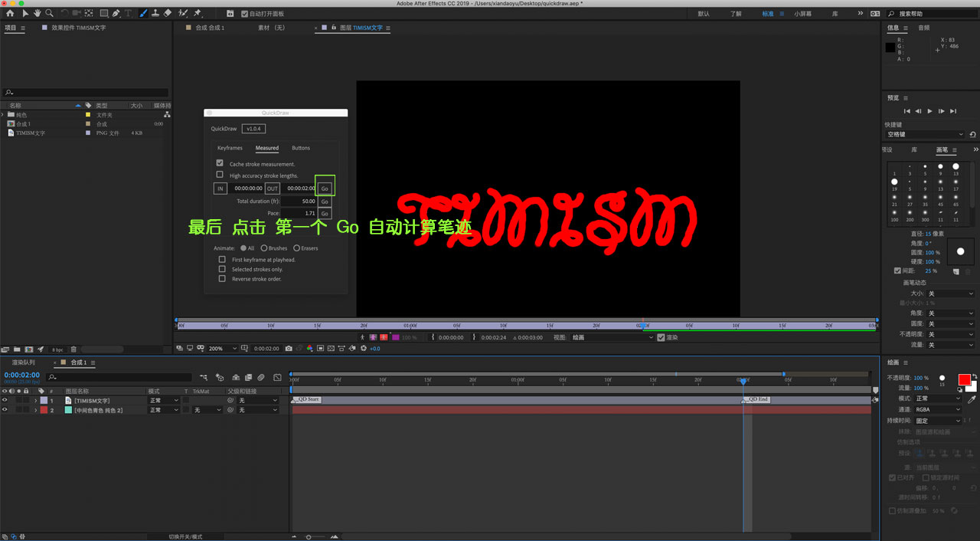Image resolution: width=980 pixels, height=541 pixels.
Task: Select the Eraser tool
Action: coord(168,13)
